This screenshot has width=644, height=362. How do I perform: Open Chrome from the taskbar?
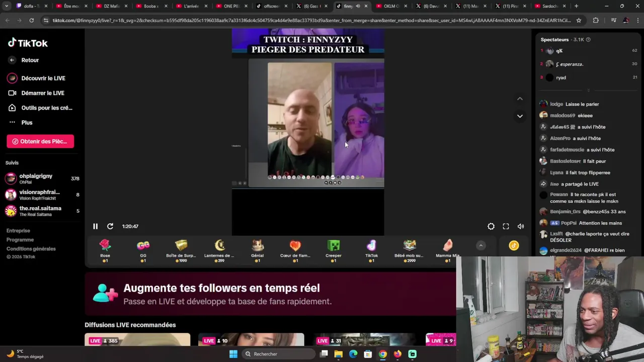(x=383, y=354)
